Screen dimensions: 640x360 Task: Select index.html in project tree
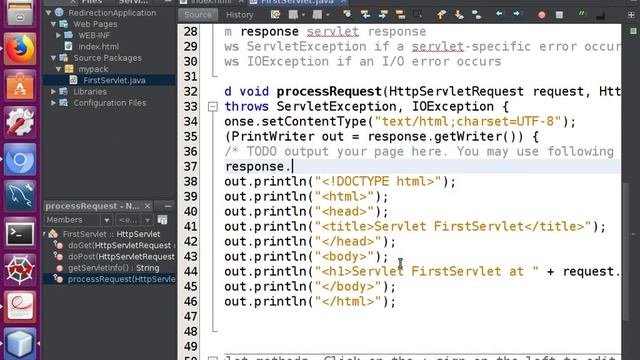pos(98,47)
